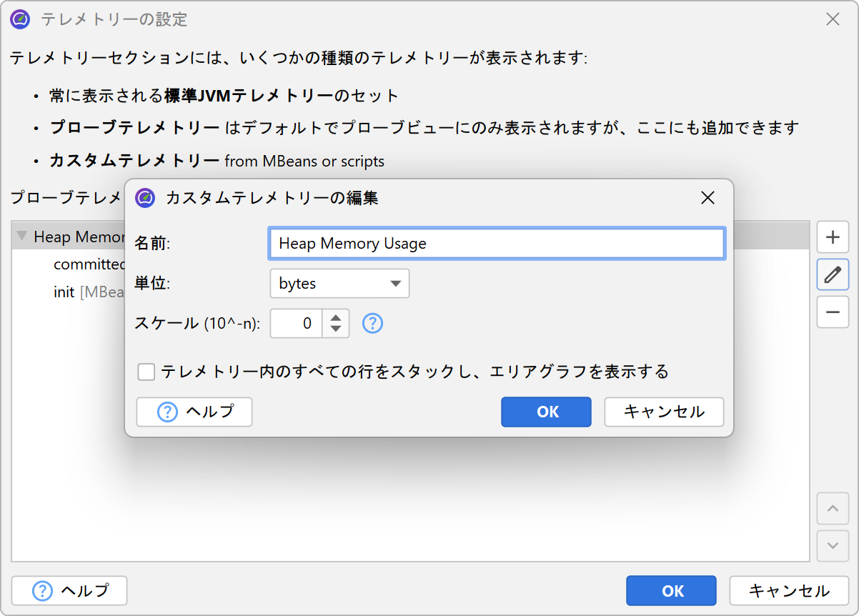
Task: Confirm the custom telemetry edit with OK
Action: pyautogui.click(x=546, y=412)
